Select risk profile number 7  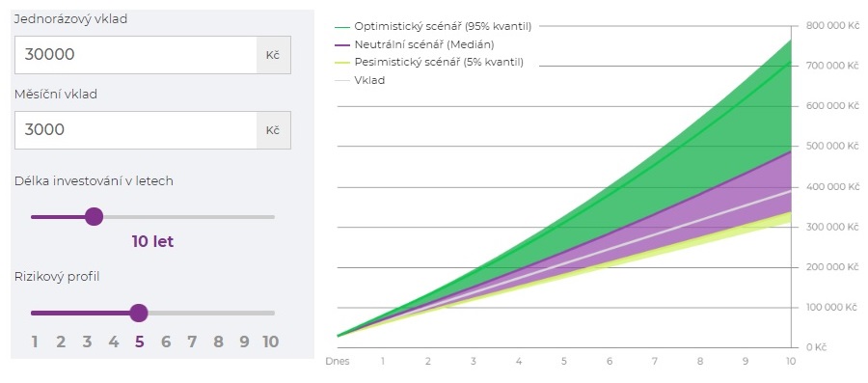192,342
